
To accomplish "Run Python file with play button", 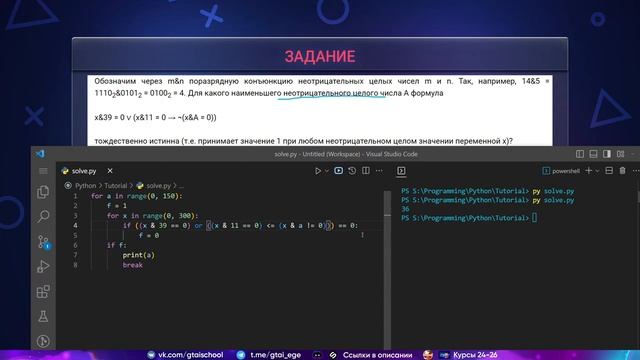I will click(x=318, y=171).
